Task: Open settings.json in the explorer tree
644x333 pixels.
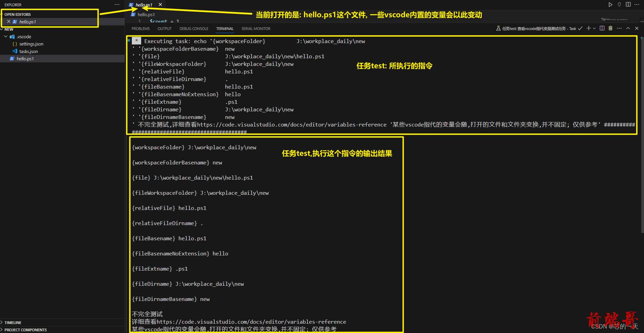Action: point(31,44)
